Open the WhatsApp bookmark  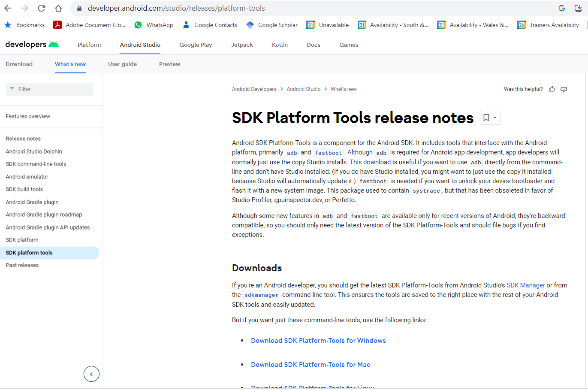point(154,25)
